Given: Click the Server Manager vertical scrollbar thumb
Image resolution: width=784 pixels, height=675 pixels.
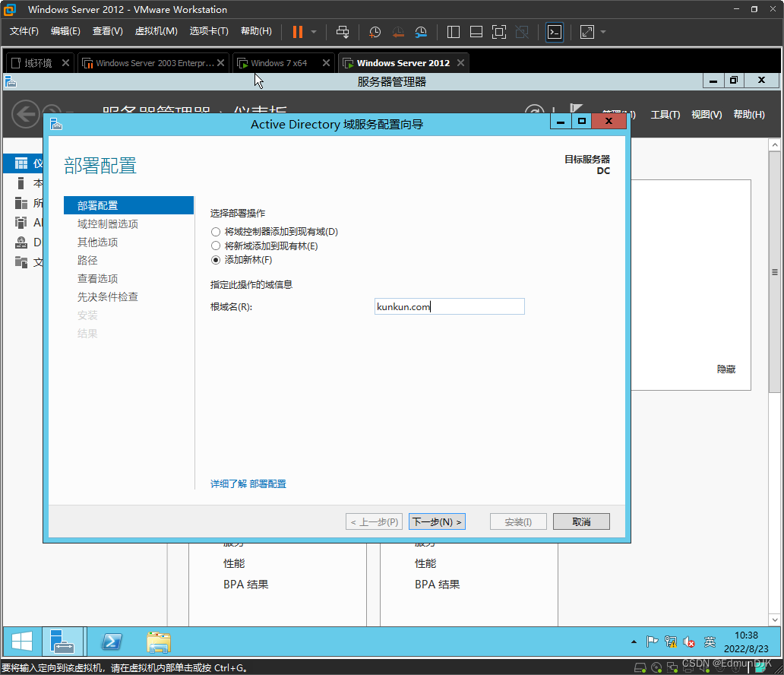Looking at the screenshot, I should click(774, 272).
